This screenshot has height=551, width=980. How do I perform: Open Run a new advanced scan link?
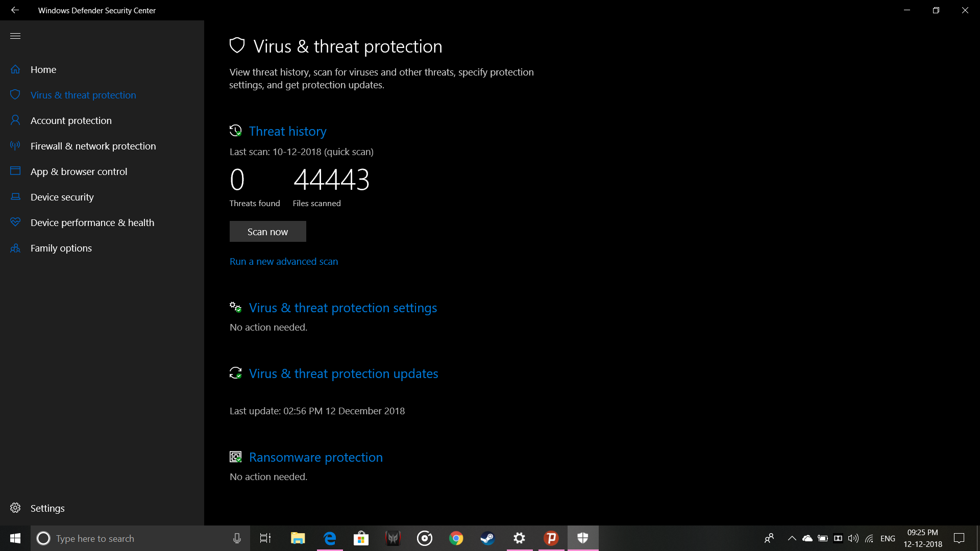(284, 261)
